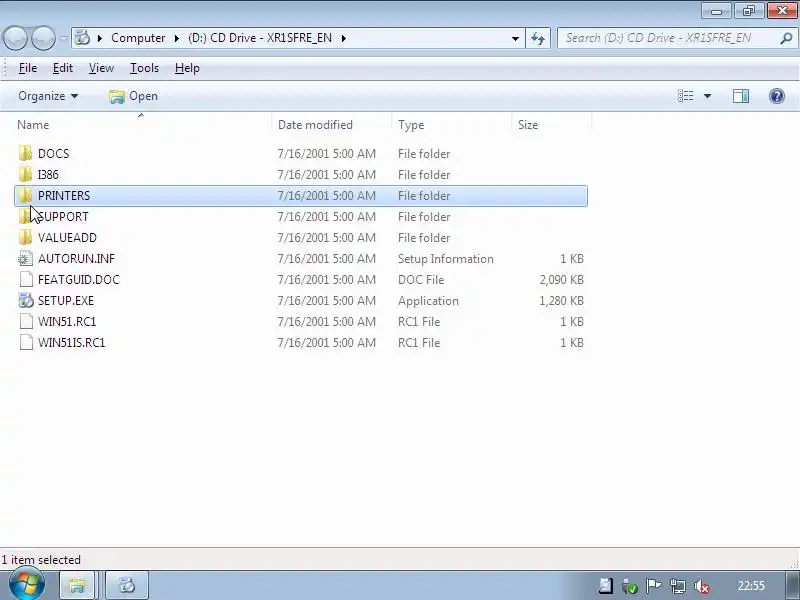800x600 pixels.
Task: Click the first system tray drive icon
Action: pyautogui.click(x=606, y=586)
